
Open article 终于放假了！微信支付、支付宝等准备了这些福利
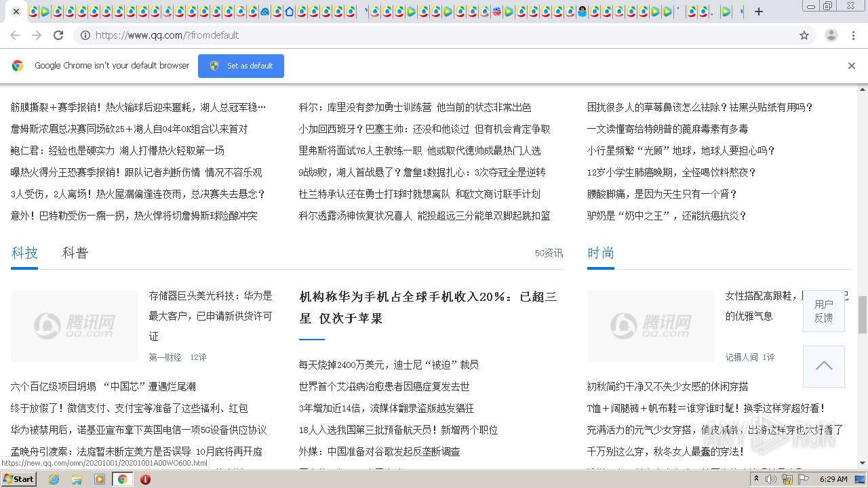point(130,408)
